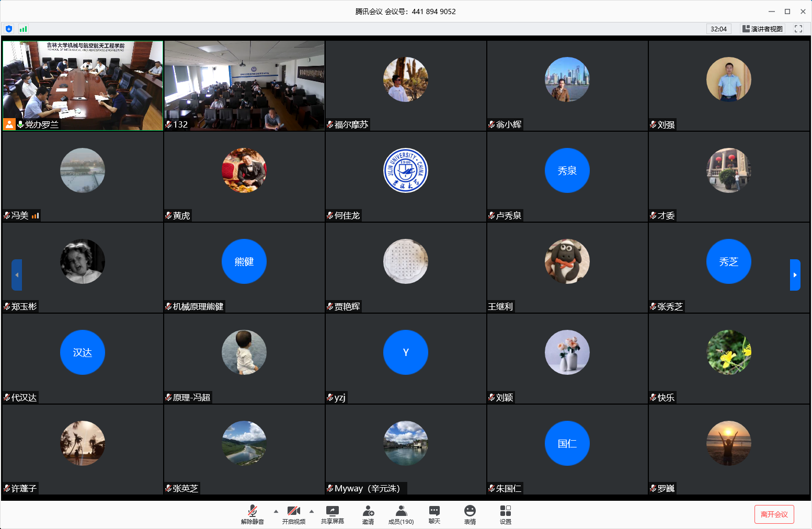Show the 成员(190) members list
The width and height of the screenshot is (812, 529).
401,514
